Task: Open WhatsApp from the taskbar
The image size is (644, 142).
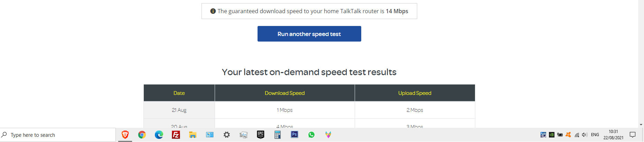Action: click(311, 135)
